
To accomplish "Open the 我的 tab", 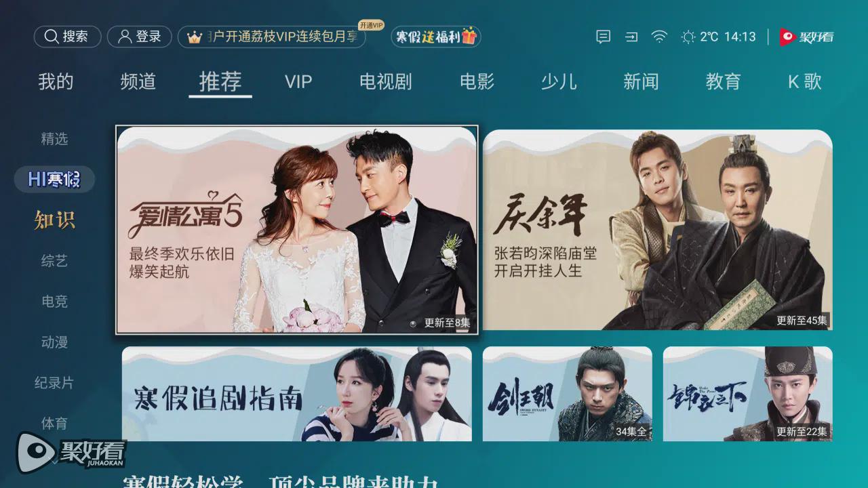I will click(x=56, y=82).
